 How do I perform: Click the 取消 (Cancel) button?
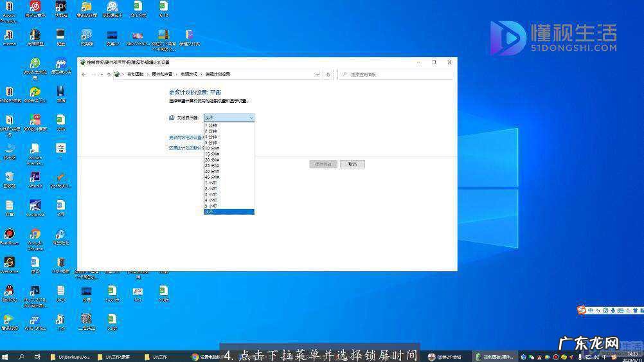coord(352,165)
